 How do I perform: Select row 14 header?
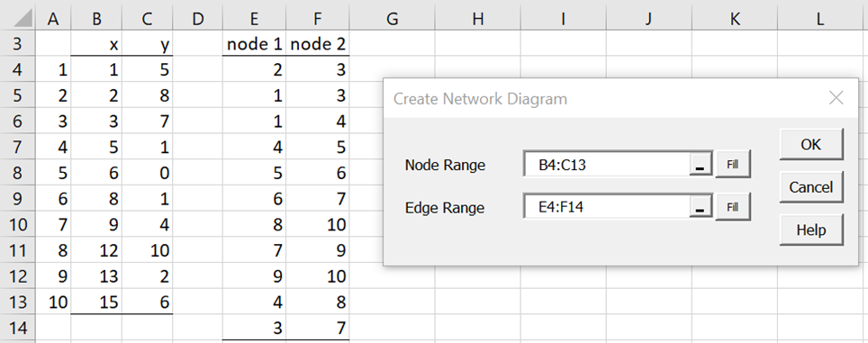[x=18, y=328]
